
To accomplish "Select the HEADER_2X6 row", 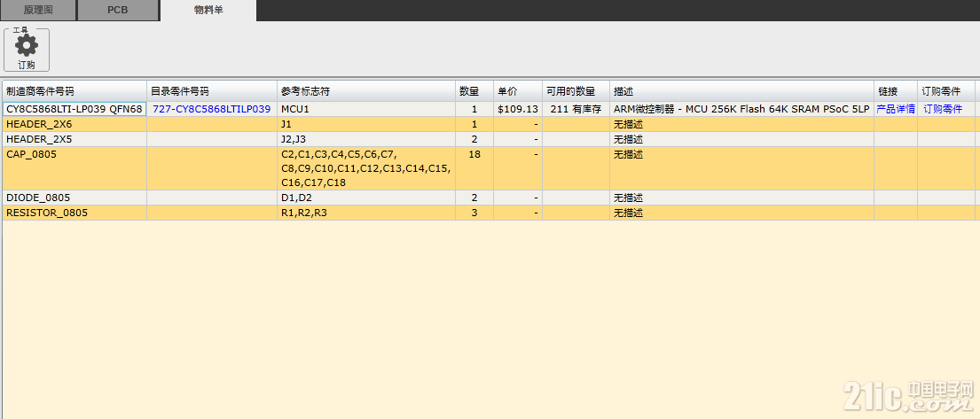I will point(490,124).
